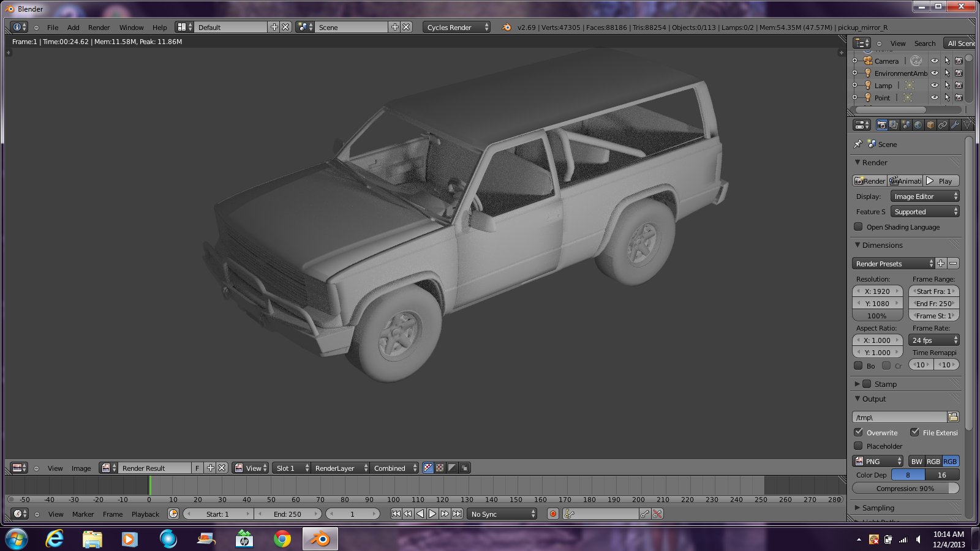Open the Render Layers properties tab
Image resolution: width=980 pixels, height=551 pixels.
pyautogui.click(x=894, y=125)
